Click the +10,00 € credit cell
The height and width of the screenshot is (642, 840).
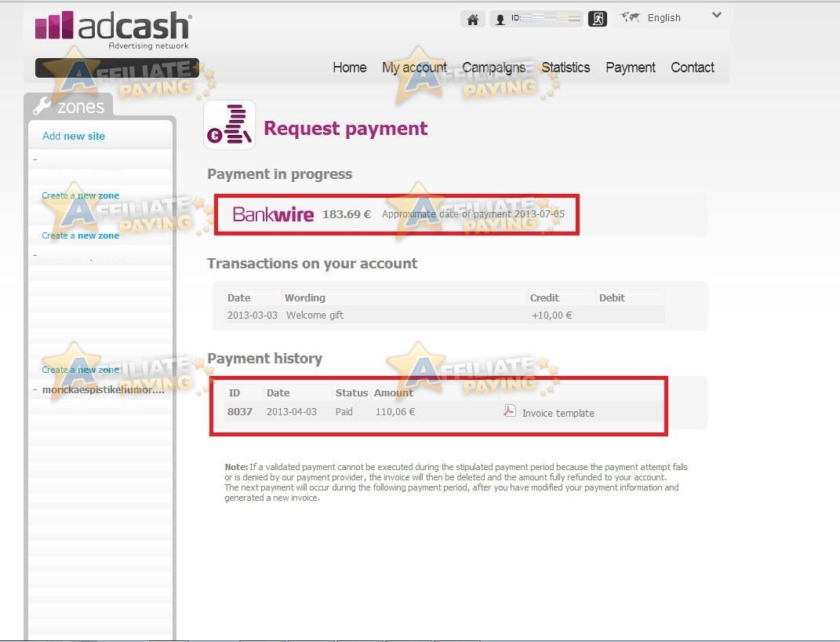point(552,315)
